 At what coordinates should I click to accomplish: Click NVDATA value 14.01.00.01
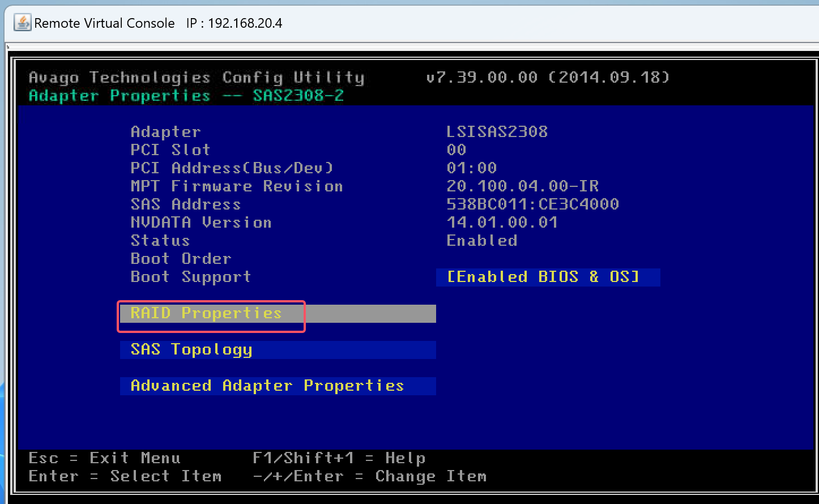(x=502, y=223)
